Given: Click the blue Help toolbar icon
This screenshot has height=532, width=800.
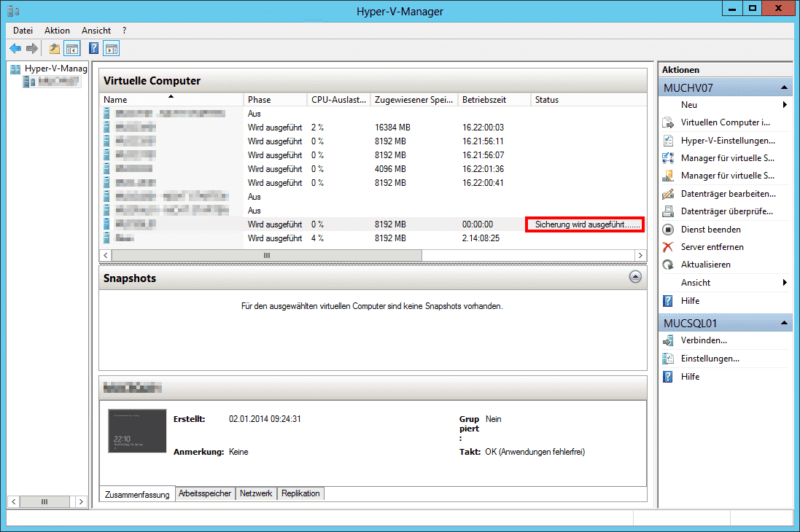Looking at the screenshot, I should [x=94, y=48].
